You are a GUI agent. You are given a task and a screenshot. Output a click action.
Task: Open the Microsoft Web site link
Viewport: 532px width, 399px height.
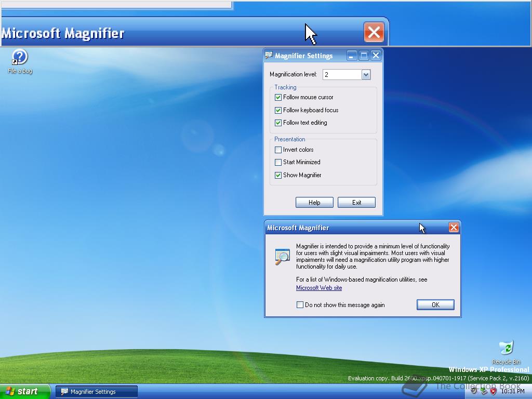[319, 288]
